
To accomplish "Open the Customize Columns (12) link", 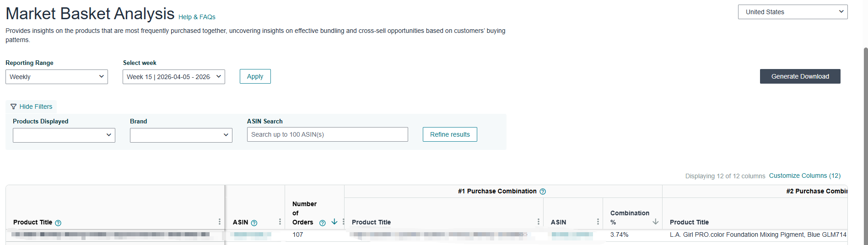I will 804,176.
